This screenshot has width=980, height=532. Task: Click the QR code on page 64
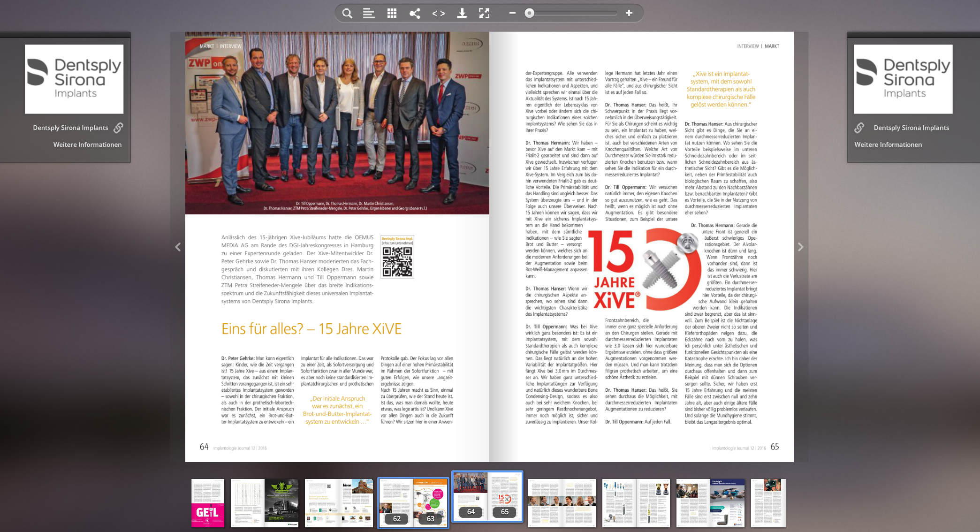pos(397,262)
